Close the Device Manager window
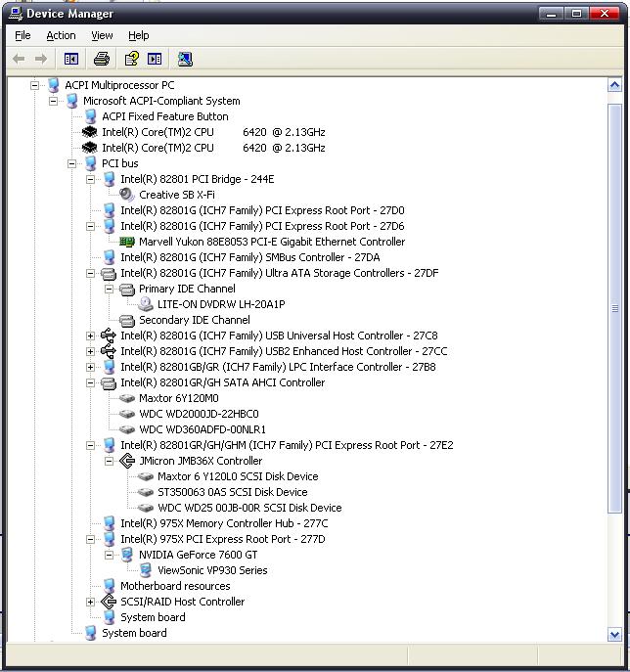This screenshot has width=630, height=672. click(605, 14)
